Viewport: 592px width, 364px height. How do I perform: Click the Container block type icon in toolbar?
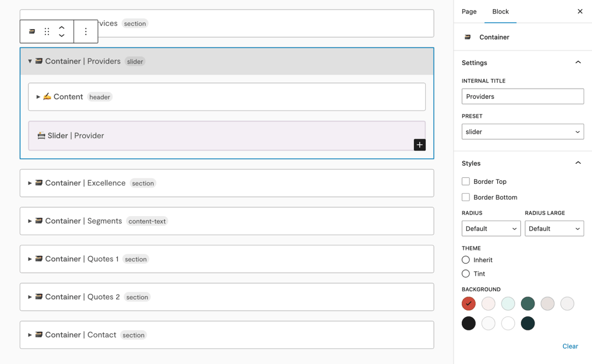click(x=32, y=31)
